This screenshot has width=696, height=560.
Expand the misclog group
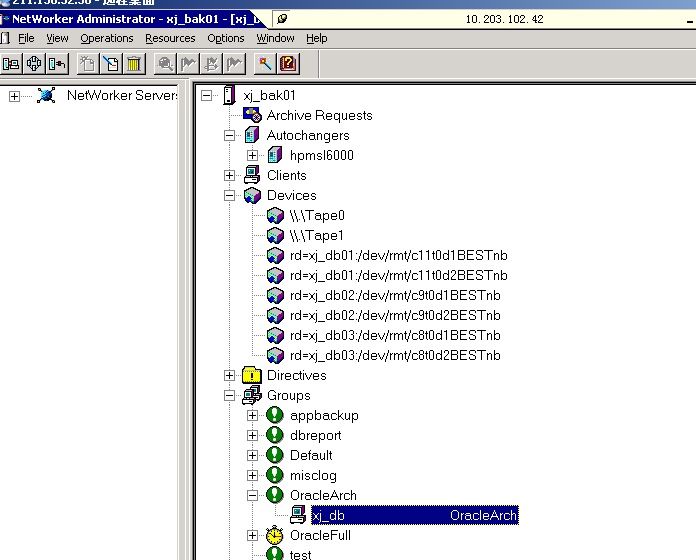[x=253, y=475]
